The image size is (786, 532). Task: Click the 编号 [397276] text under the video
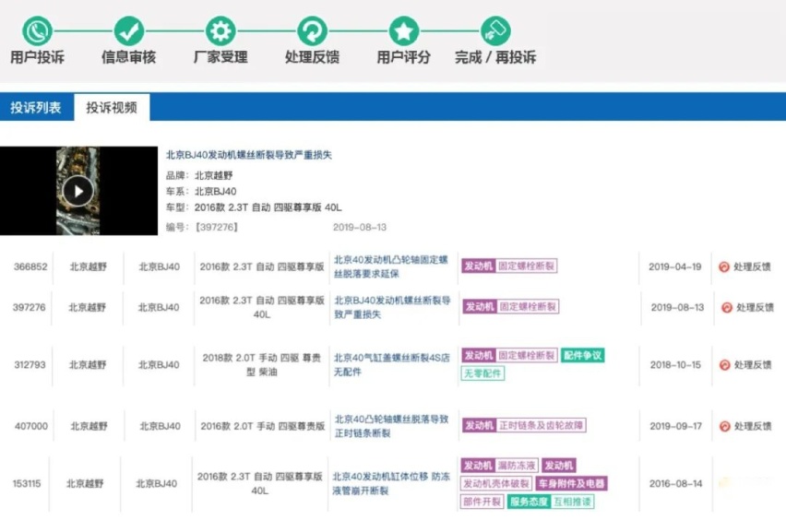point(202,228)
